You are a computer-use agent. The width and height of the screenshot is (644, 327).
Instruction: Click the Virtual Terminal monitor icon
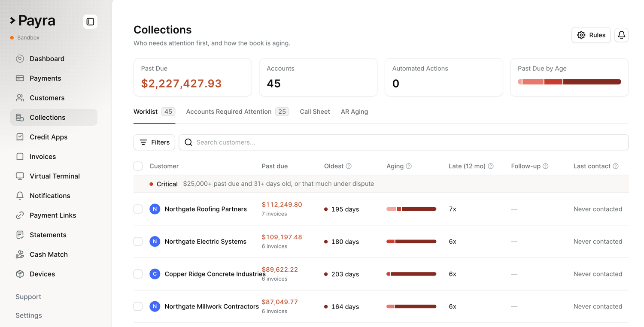(20, 176)
